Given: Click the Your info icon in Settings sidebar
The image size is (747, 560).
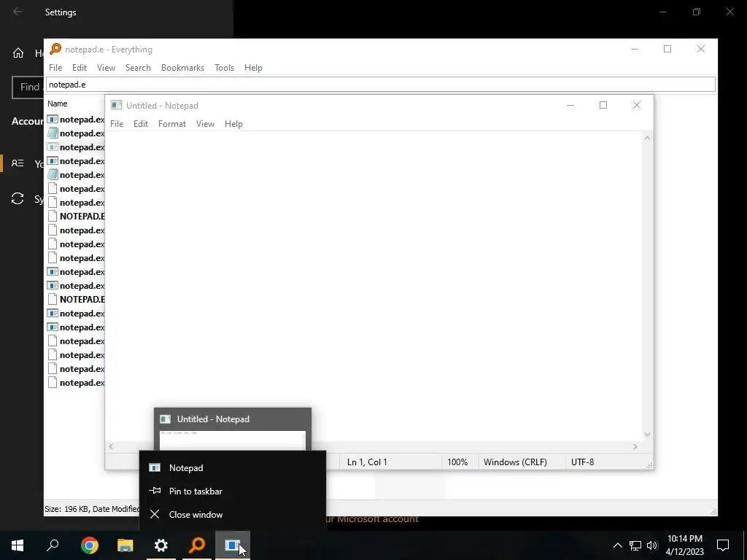Looking at the screenshot, I should (18, 163).
